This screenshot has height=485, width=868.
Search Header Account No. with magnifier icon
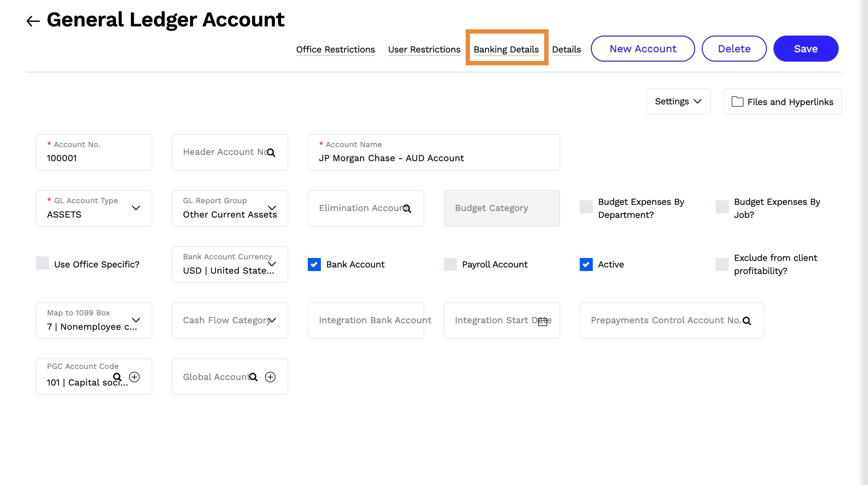[x=271, y=153]
